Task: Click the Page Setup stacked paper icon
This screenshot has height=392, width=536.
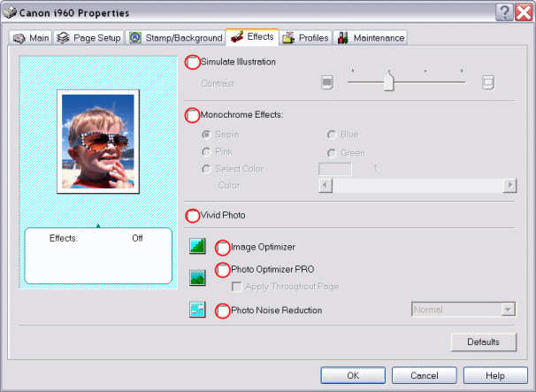Action: coord(63,38)
